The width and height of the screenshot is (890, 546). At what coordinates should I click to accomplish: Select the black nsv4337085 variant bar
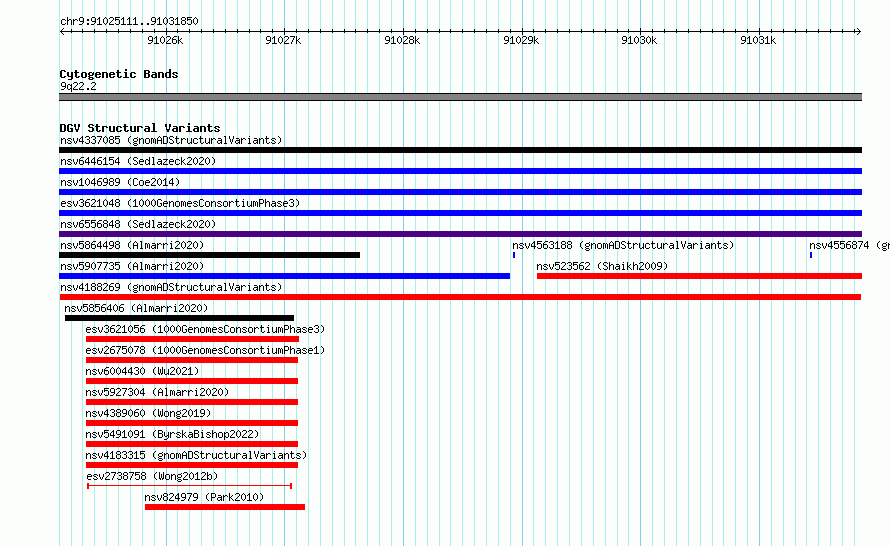point(460,150)
